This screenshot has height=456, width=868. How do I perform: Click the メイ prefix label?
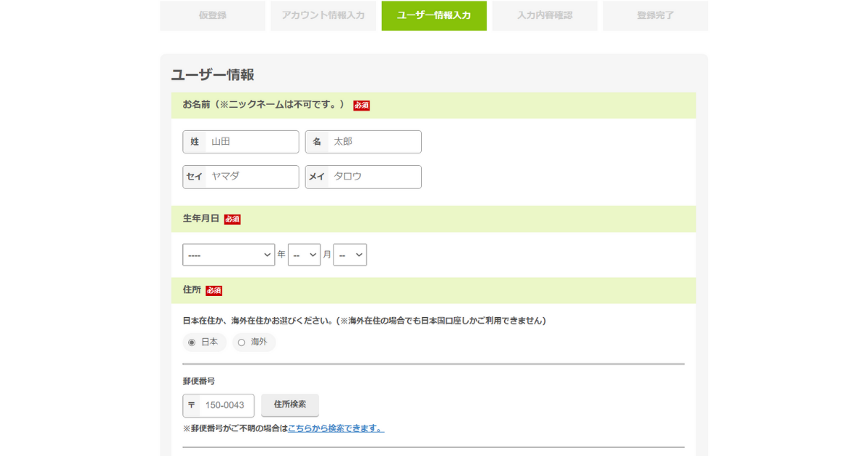tap(317, 177)
